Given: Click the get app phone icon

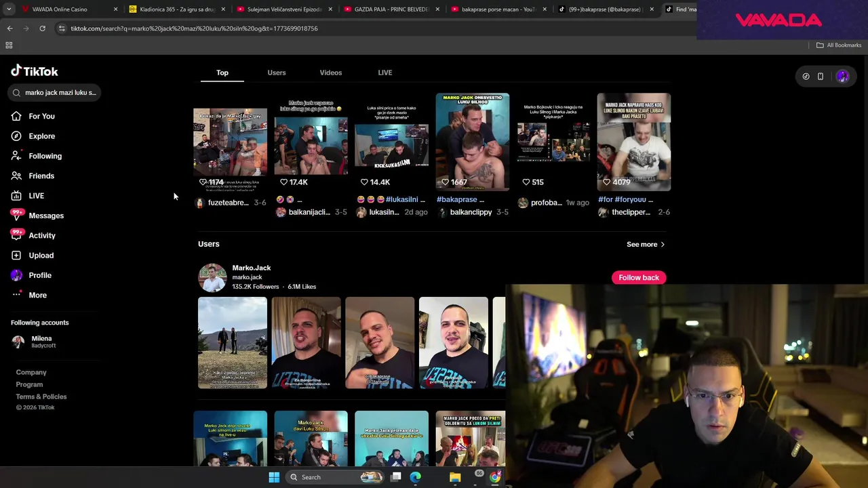Looking at the screenshot, I should pyautogui.click(x=820, y=77).
